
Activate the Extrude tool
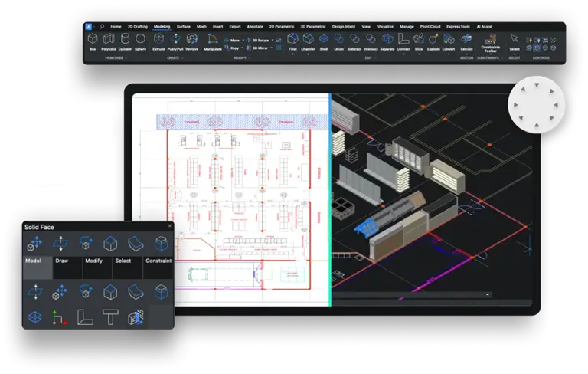158,41
